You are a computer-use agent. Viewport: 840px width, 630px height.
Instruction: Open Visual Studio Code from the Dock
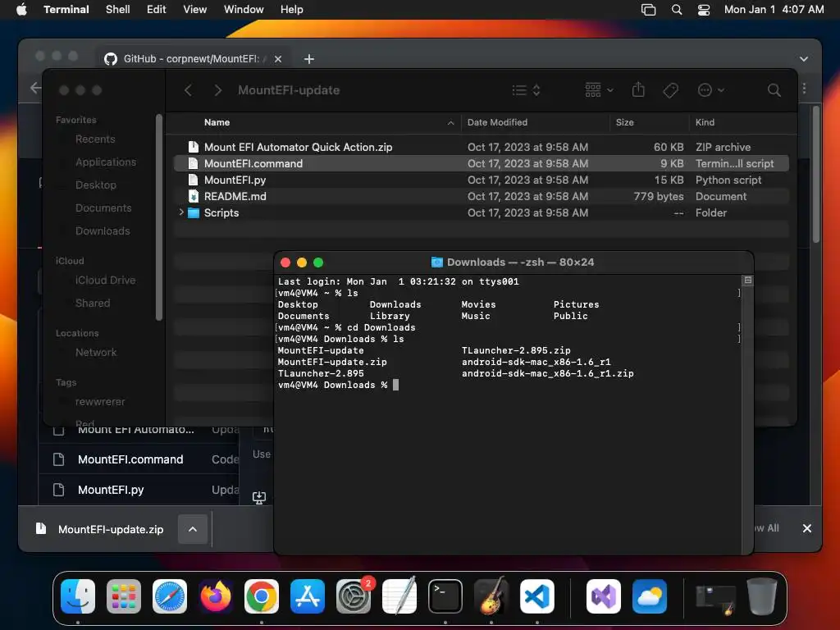[x=537, y=596]
